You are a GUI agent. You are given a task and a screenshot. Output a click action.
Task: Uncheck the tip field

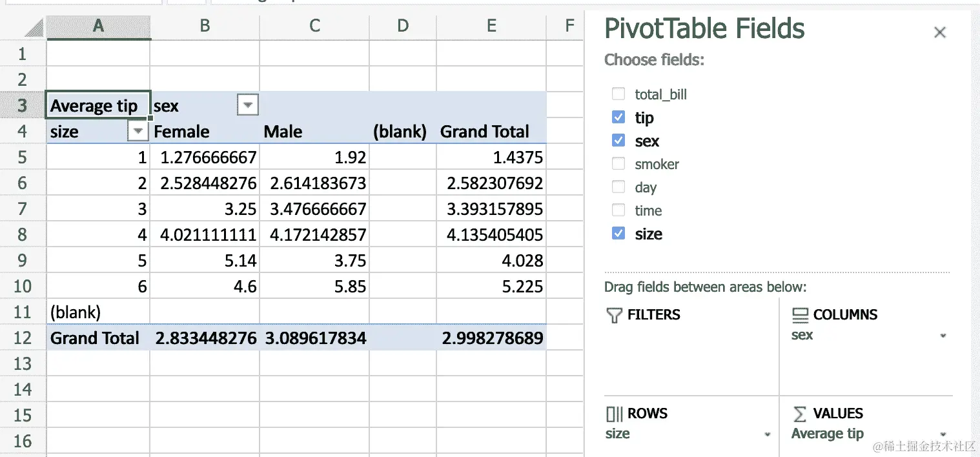click(x=618, y=117)
